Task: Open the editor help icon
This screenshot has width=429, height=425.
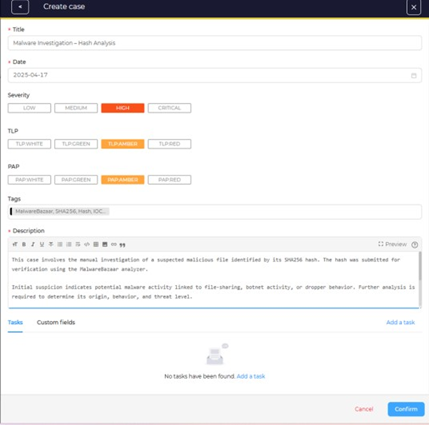Action: pyautogui.click(x=415, y=245)
